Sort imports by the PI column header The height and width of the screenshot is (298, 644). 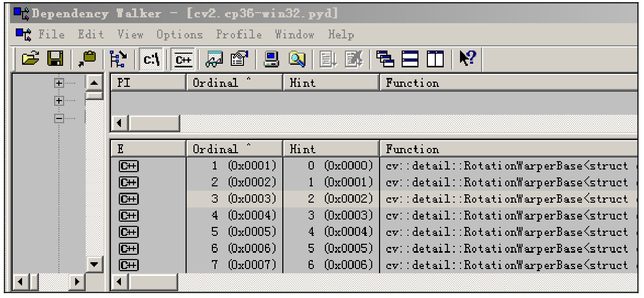coord(148,83)
